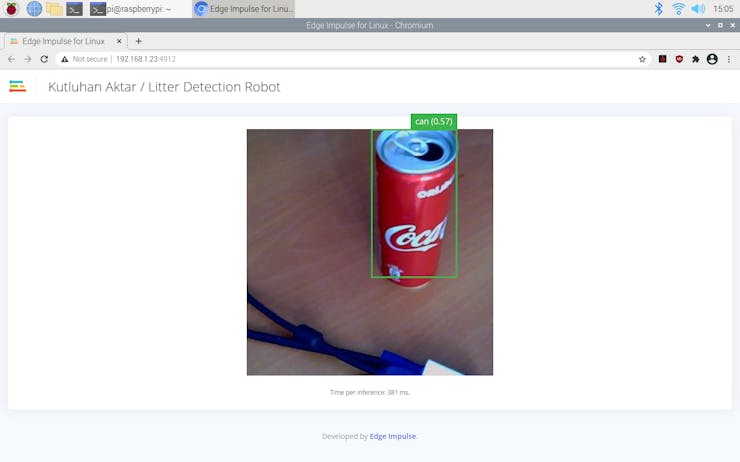Open the Extensions puzzle menu
Screen dimensions: 740x462
click(x=696, y=59)
